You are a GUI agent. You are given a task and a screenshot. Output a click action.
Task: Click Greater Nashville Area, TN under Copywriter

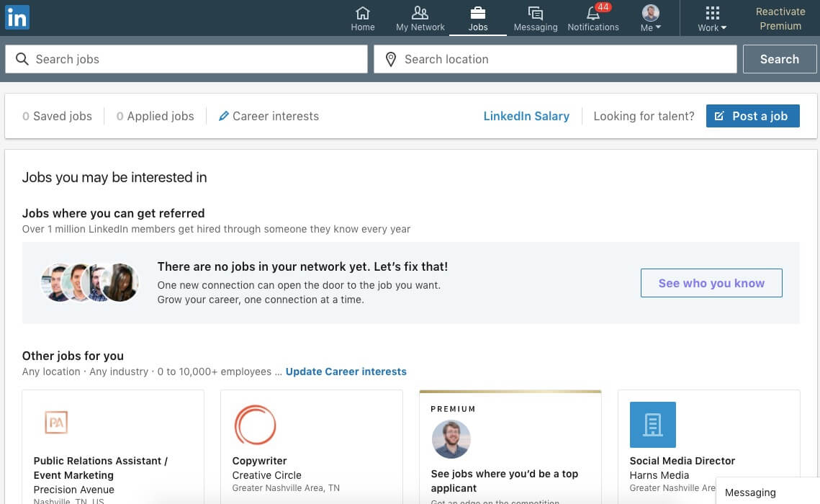pos(286,487)
